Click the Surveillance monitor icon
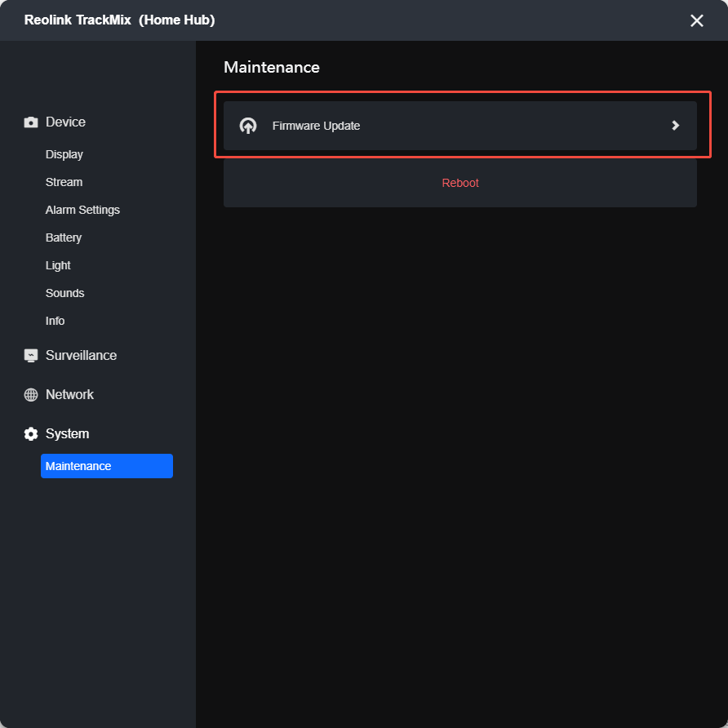The width and height of the screenshot is (728, 728). point(31,356)
